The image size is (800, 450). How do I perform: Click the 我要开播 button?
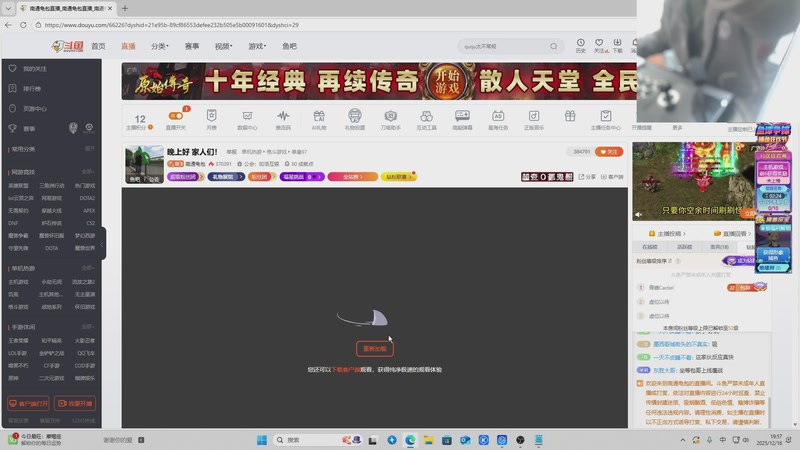click(74, 404)
